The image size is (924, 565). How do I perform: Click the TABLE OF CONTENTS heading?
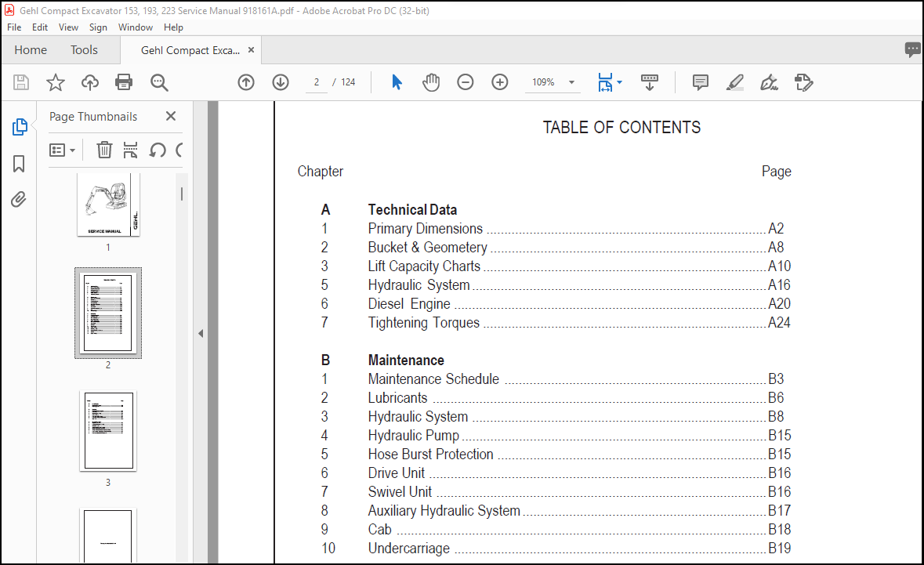pyautogui.click(x=621, y=127)
